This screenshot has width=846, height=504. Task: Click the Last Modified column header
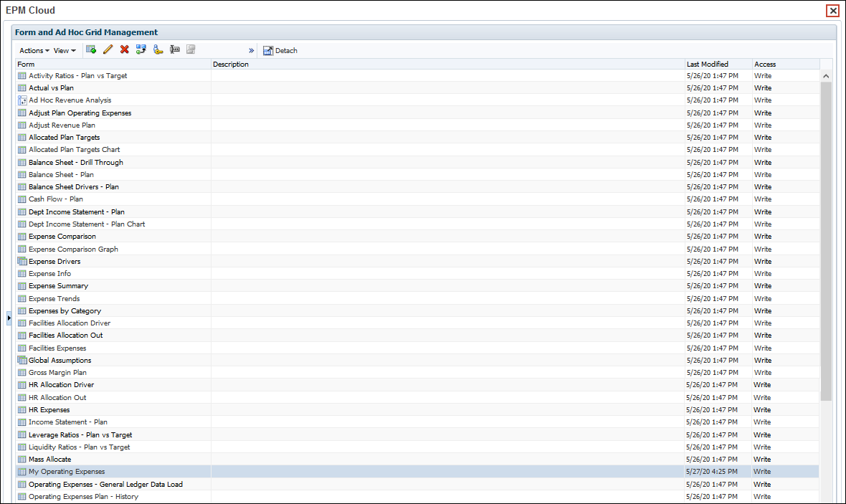coord(718,65)
